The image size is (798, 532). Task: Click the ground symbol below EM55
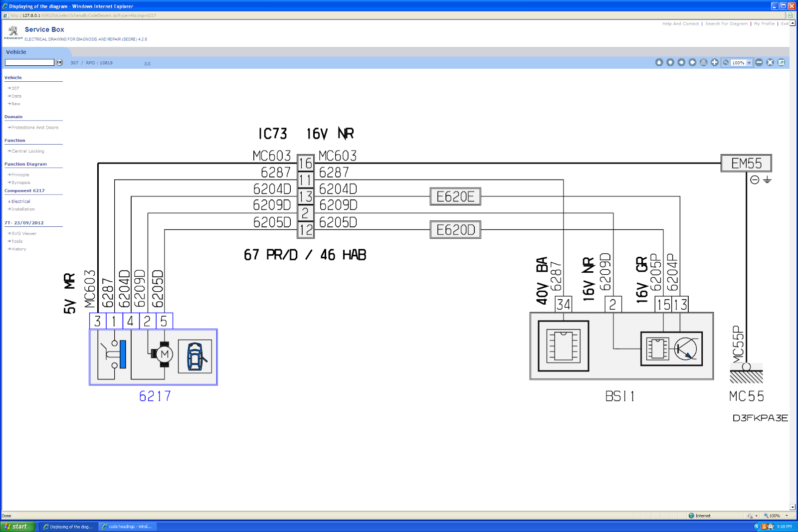coord(767,180)
